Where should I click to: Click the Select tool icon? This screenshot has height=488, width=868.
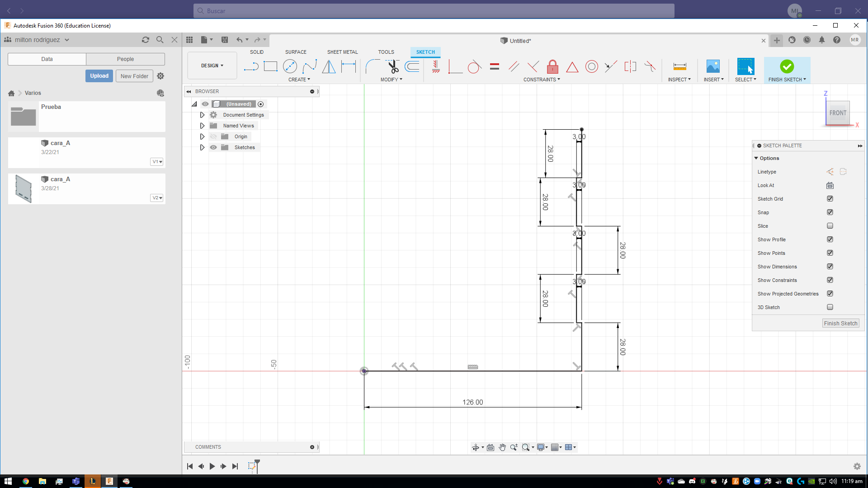pyautogui.click(x=745, y=67)
